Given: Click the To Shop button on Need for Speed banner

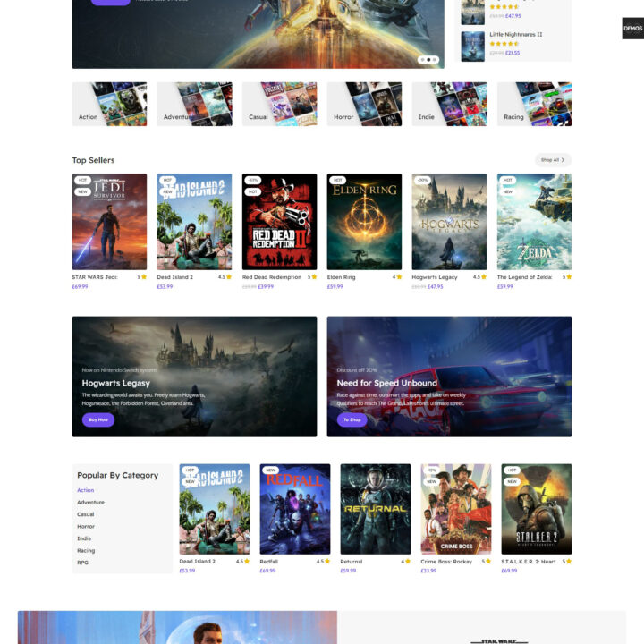Looking at the screenshot, I should point(352,419).
